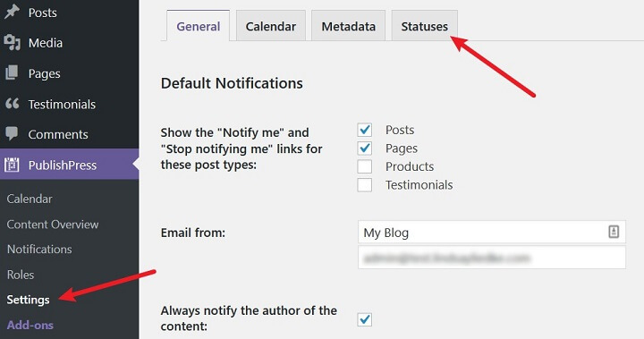The image size is (644, 339).
Task: Click contact icon in Email from field
Action: [614, 232]
